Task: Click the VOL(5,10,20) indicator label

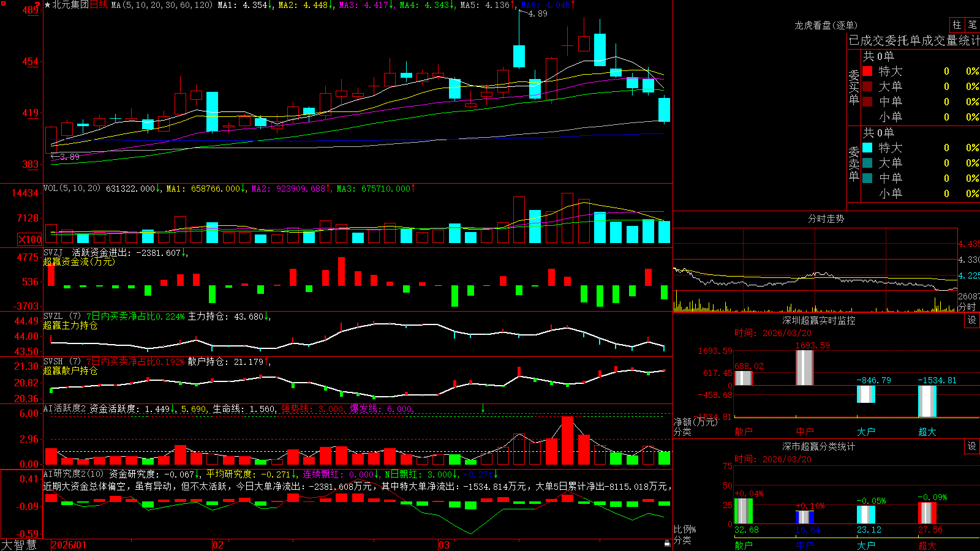Action: point(72,188)
